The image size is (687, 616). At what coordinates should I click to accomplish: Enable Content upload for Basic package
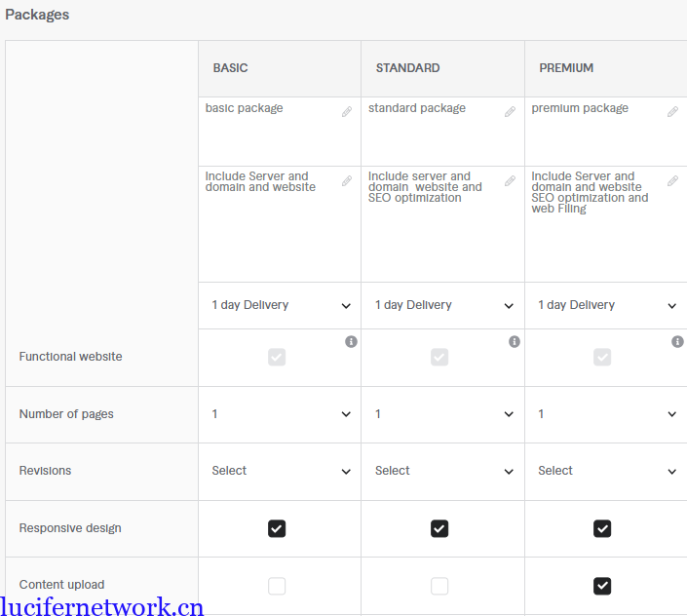277,586
